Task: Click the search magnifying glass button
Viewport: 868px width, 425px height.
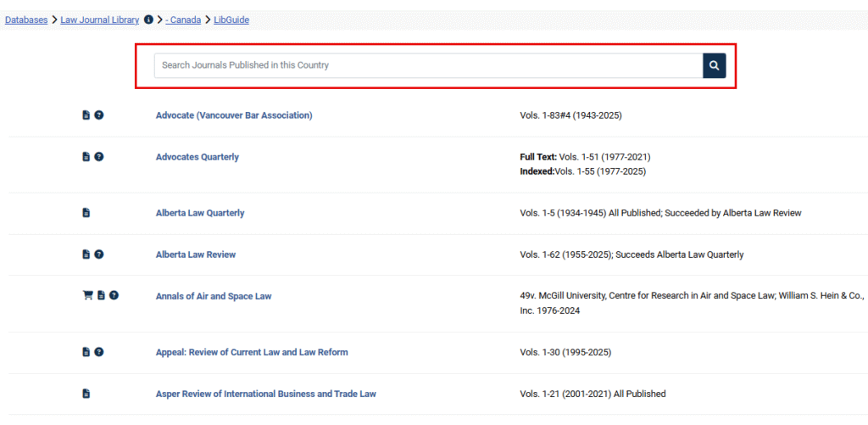Action: (x=714, y=65)
